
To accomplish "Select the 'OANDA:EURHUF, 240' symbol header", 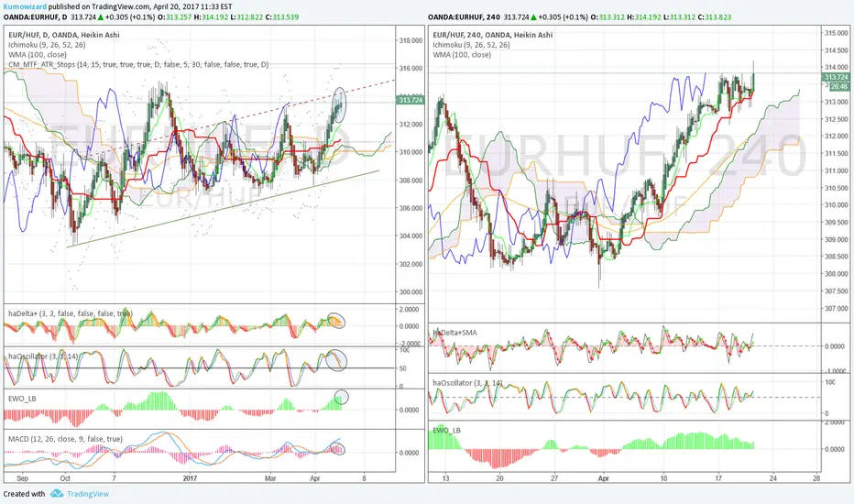I will 464,16.
